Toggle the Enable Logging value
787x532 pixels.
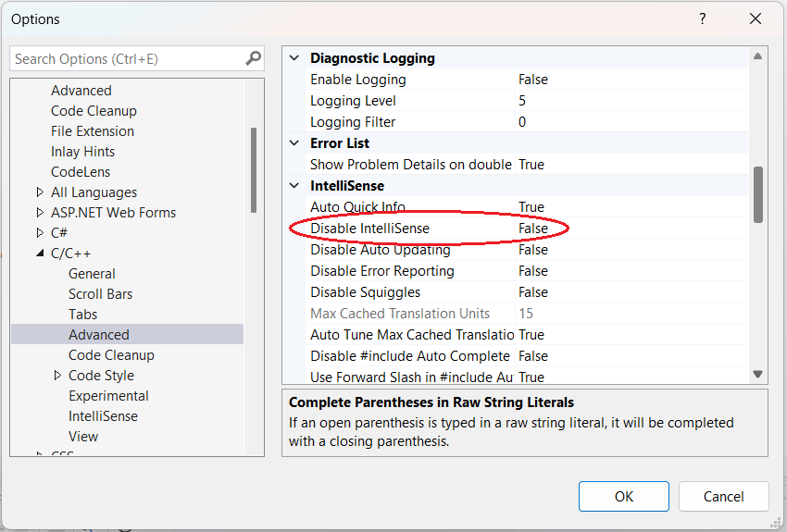[x=533, y=80]
